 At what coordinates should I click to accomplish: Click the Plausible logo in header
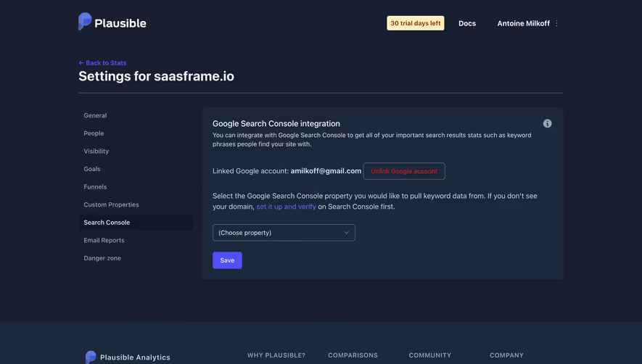[x=112, y=22]
